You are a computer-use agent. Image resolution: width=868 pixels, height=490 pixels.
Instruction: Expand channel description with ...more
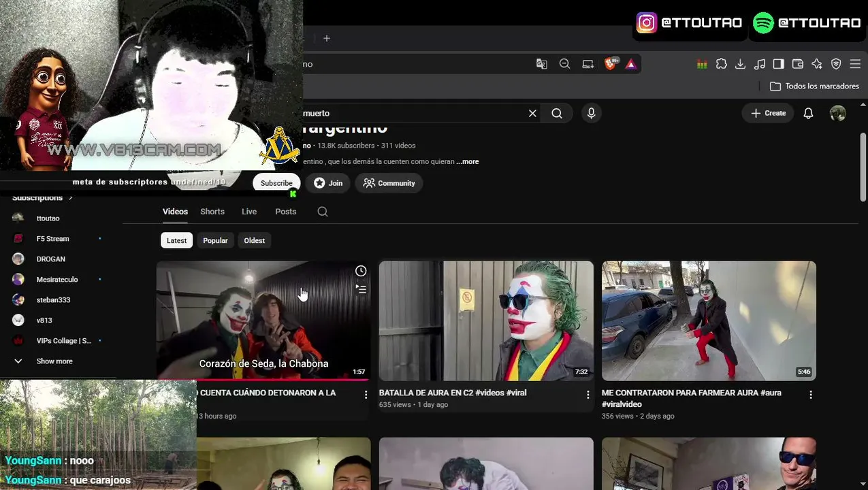point(468,162)
